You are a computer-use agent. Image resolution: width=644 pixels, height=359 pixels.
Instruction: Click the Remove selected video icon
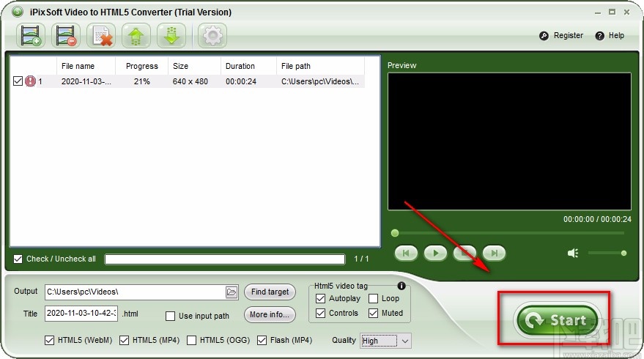tap(66, 36)
